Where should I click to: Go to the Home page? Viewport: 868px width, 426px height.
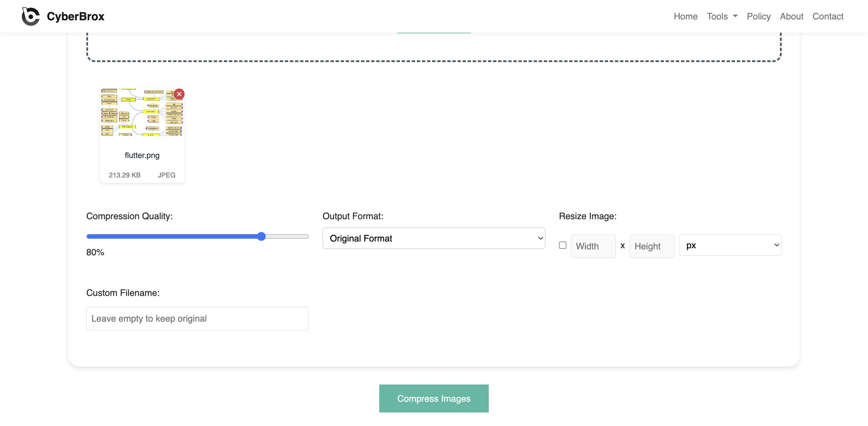[685, 16]
